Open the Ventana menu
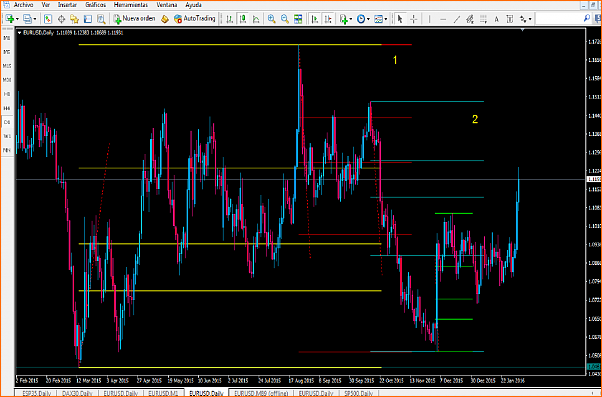 [x=167, y=5]
